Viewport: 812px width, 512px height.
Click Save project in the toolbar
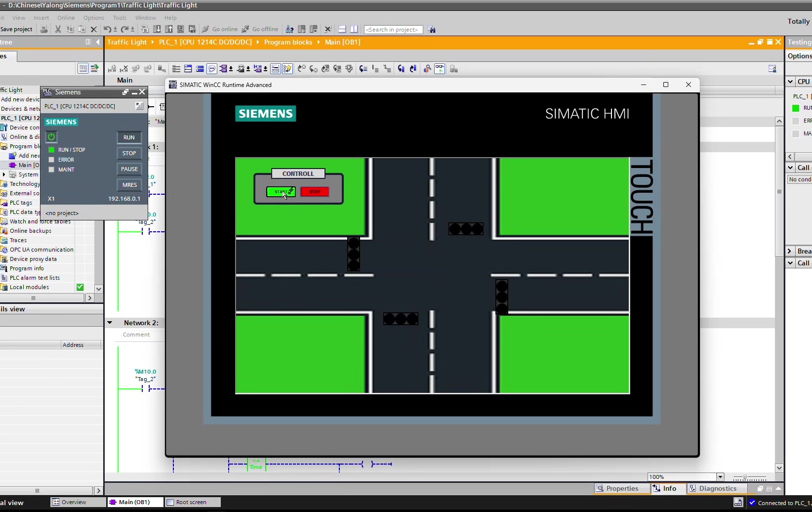coord(16,29)
